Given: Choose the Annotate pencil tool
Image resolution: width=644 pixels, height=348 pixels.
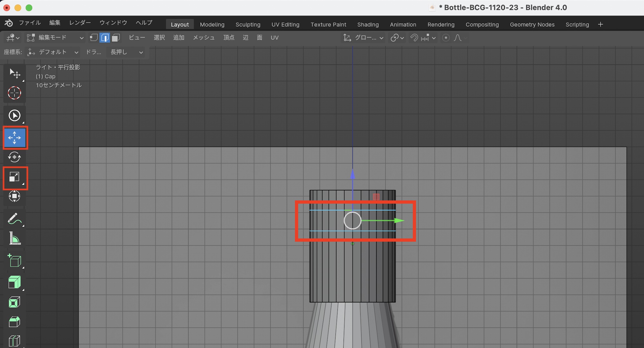Looking at the screenshot, I should click(14, 219).
